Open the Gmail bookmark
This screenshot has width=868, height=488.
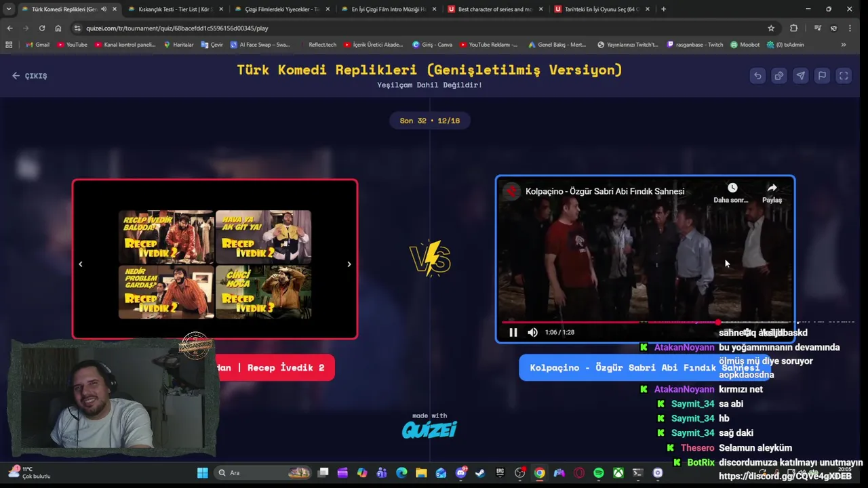(37, 45)
